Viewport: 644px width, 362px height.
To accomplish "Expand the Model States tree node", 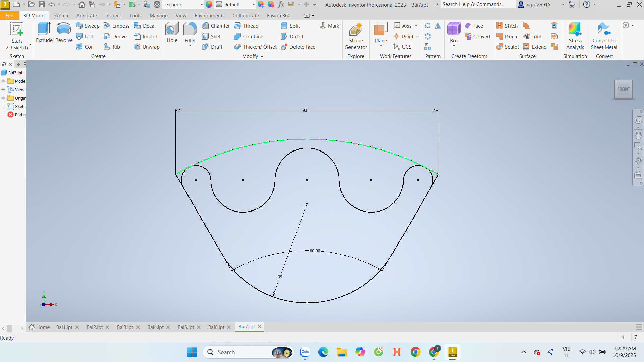I will pos(3,81).
